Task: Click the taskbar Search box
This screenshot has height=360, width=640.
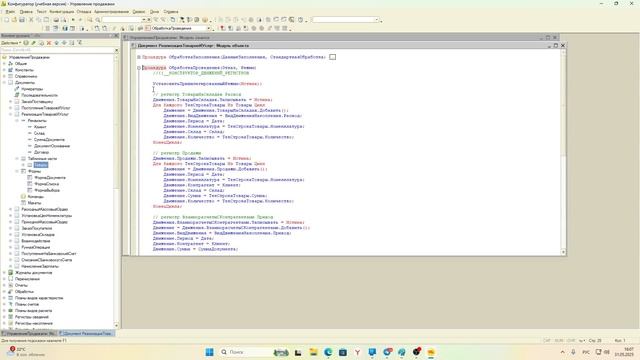Action: tap(254, 352)
